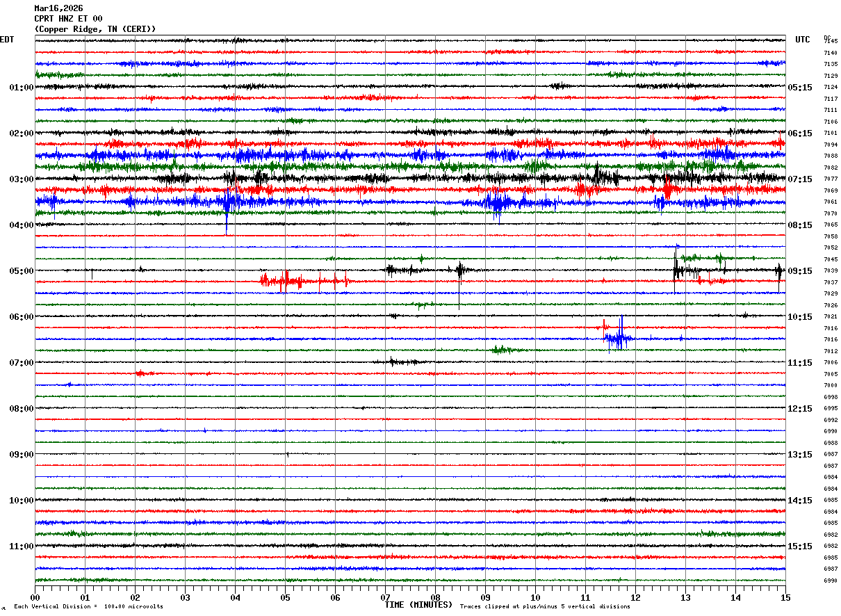Click the 10:15 UTC time label
Screen dimensions: 841x616
pyautogui.click(x=800, y=317)
